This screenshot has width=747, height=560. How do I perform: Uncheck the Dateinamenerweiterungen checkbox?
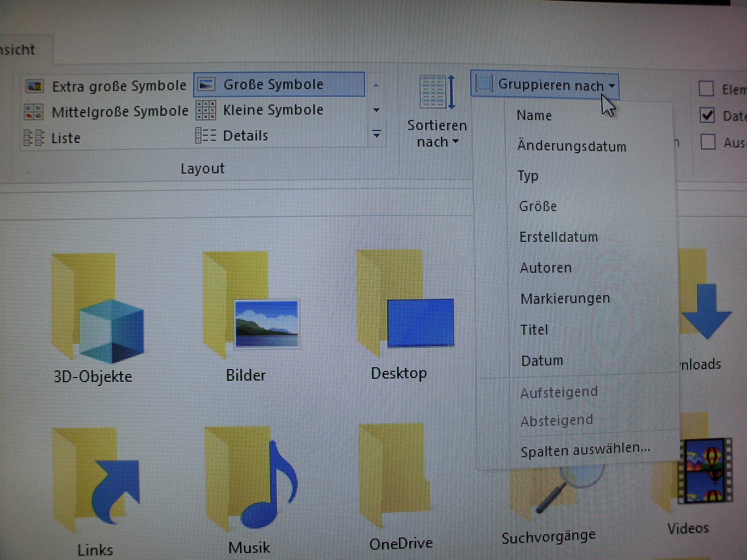[707, 115]
